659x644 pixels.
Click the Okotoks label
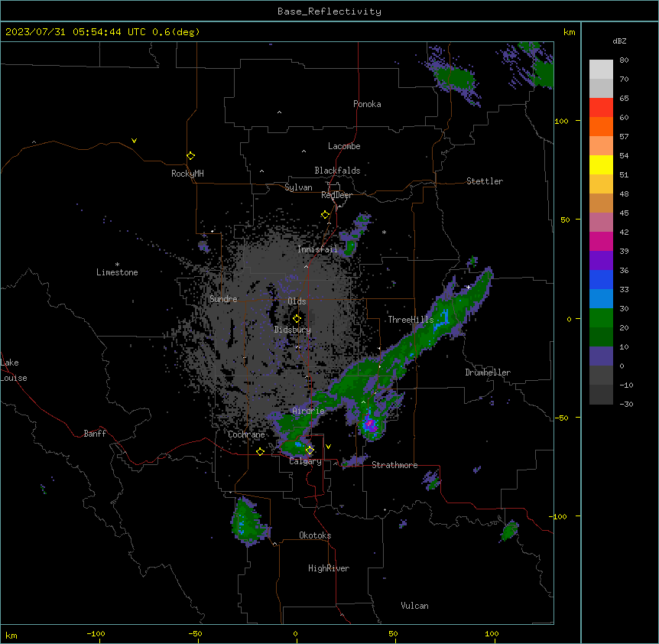pyautogui.click(x=315, y=535)
